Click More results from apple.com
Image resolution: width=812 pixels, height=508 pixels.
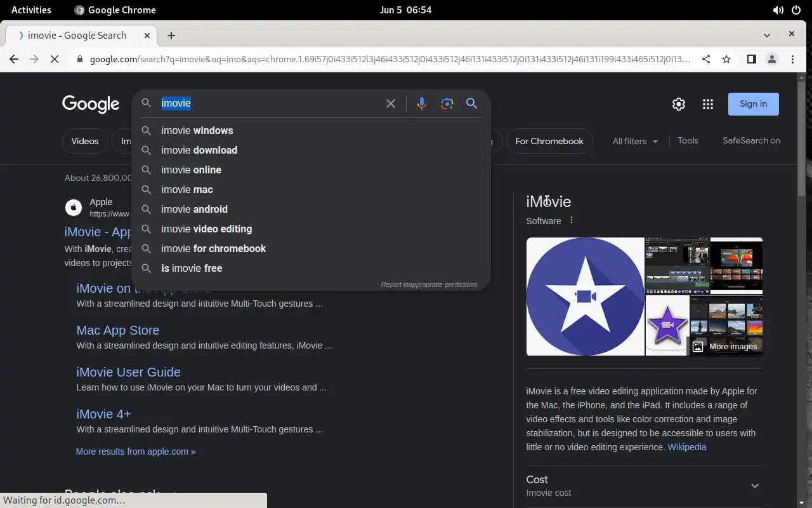point(136,451)
